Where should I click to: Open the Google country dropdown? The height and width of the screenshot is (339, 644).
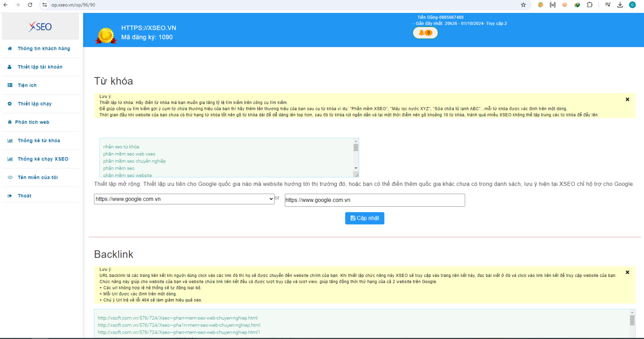184,199
